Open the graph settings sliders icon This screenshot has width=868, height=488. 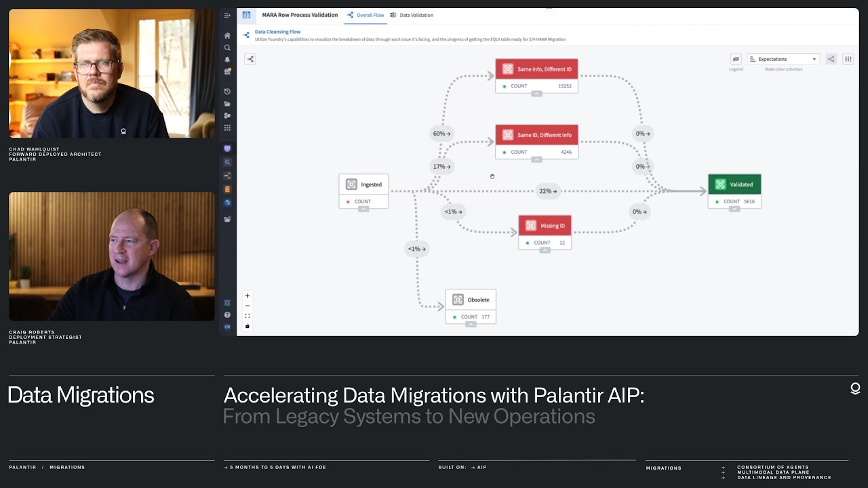848,59
